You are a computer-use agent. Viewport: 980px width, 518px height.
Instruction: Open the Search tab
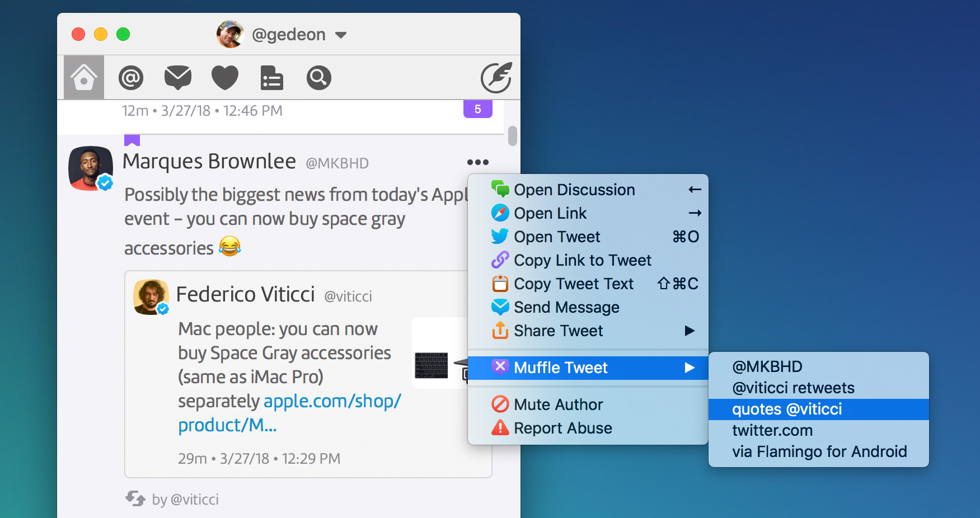[319, 78]
